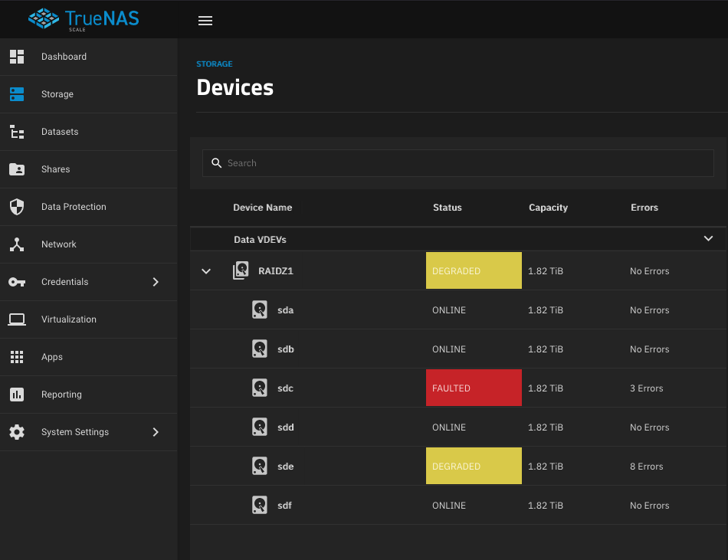Click the Data Protection shield icon
The height and width of the screenshot is (560, 728).
coord(17,207)
